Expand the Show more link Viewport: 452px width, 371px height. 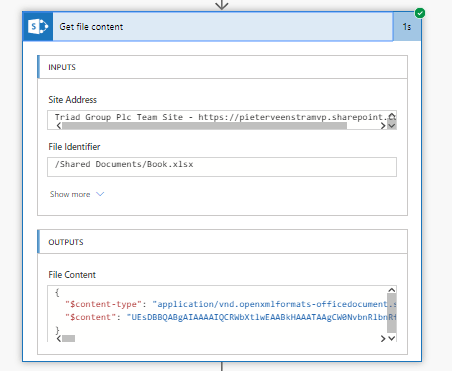[x=70, y=194]
